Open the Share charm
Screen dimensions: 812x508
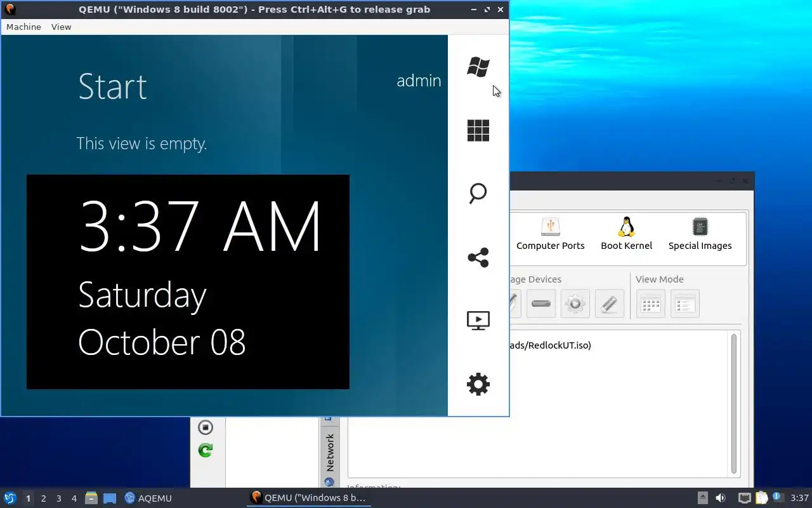[478, 257]
